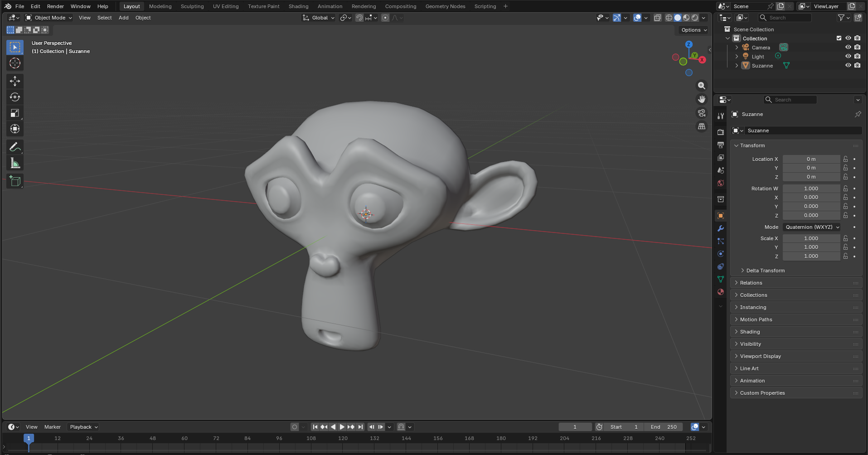Expand the Viewport Display panel
Image resolution: width=868 pixels, height=455 pixels.
[x=796, y=356]
